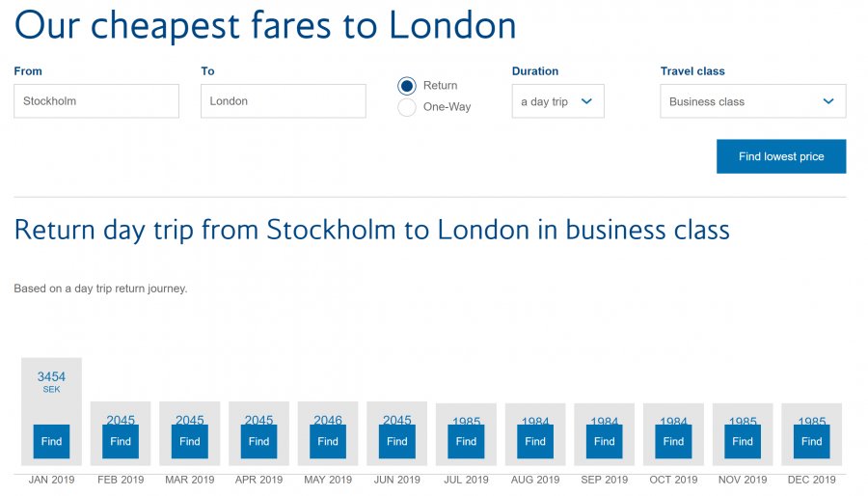Screen dimensions: 868x496
Task: Select Find for AUG 2019
Action: click(x=535, y=441)
